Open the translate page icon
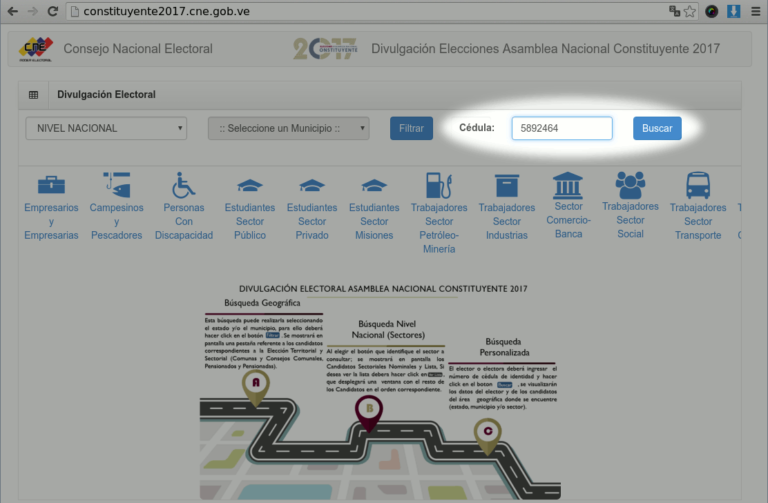 click(674, 11)
